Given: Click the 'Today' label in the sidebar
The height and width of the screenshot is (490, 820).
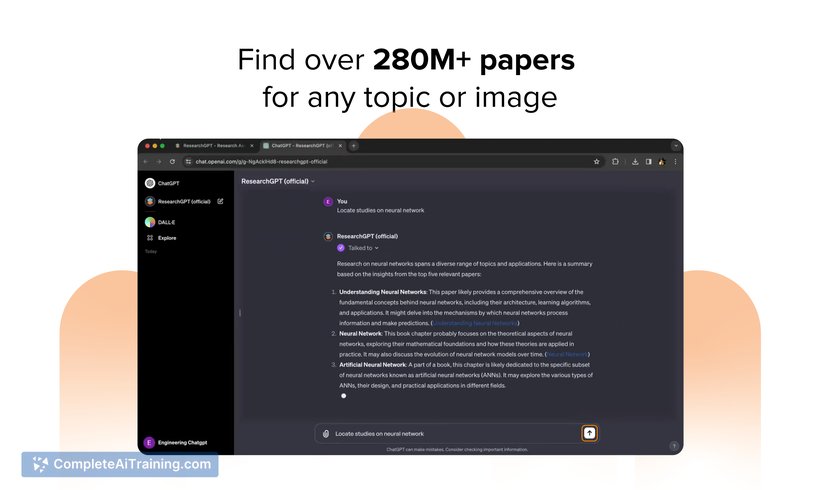Looking at the screenshot, I should (151, 252).
